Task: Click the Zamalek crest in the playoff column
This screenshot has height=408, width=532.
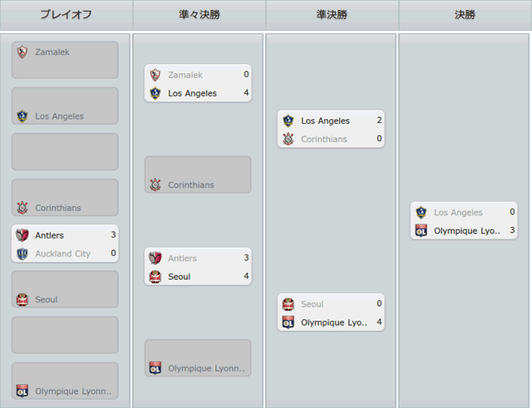Action: point(22,52)
